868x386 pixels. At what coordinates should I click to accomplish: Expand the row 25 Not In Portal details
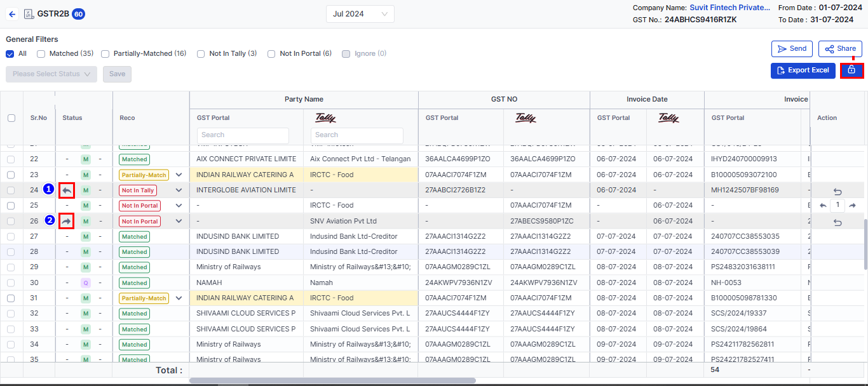(x=179, y=206)
